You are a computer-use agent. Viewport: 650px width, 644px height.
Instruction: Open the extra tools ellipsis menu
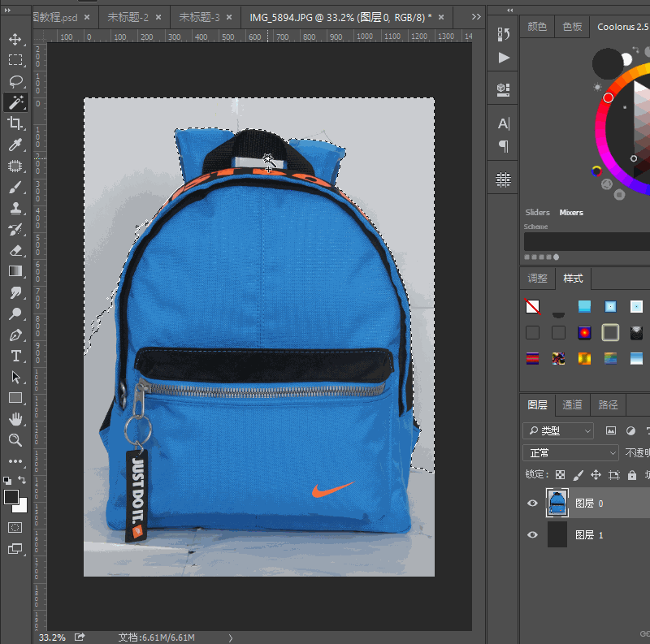[x=15, y=461]
